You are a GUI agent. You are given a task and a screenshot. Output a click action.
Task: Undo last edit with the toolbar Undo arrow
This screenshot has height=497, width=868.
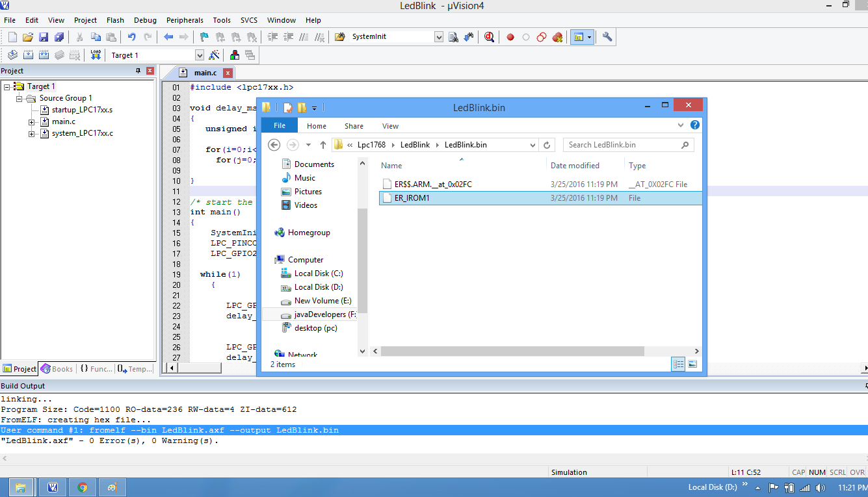[132, 37]
